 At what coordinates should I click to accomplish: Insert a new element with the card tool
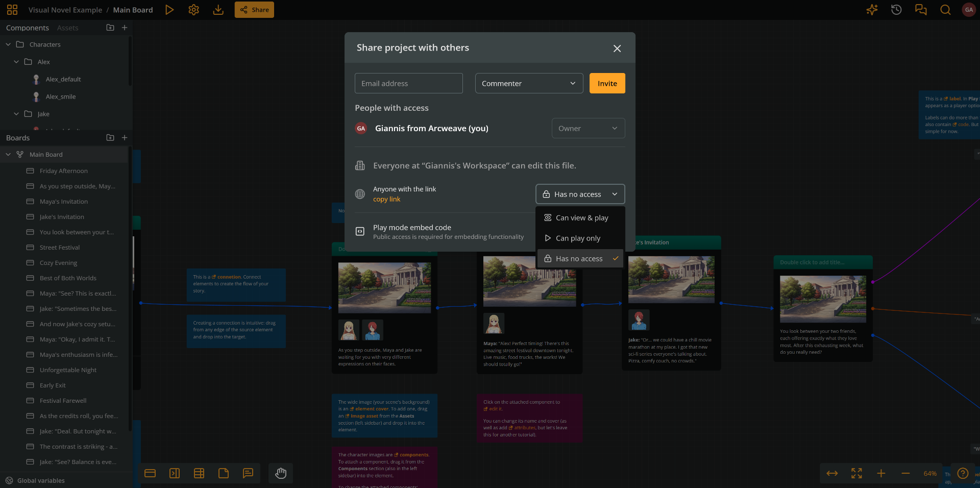[150, 473]
